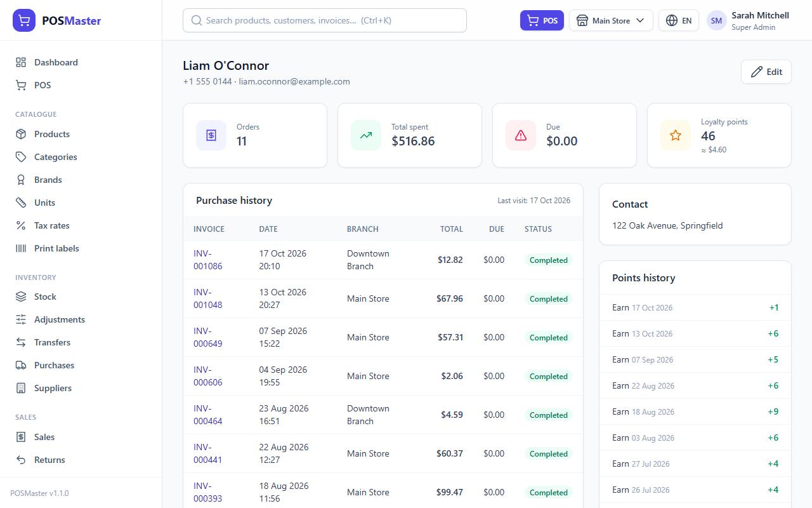Click the Adjustments sliders icon
Screen dimensions: 812x508
click(21, 319)
